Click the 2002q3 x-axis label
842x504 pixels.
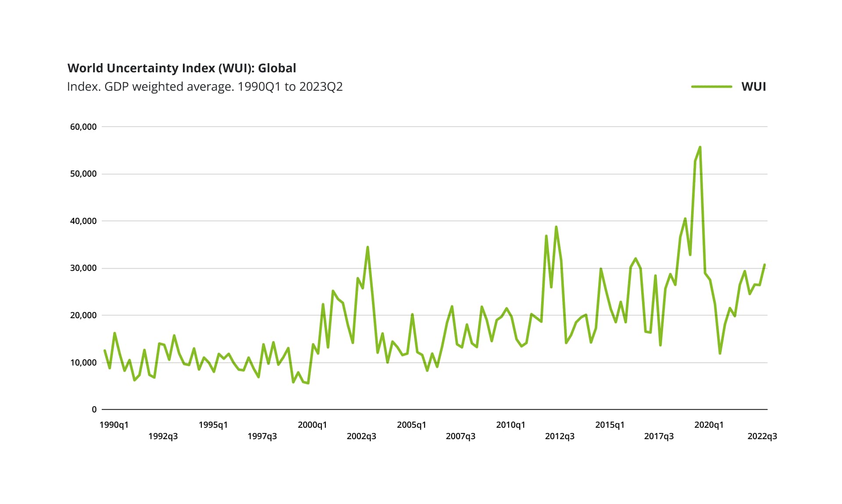(361, 437)
